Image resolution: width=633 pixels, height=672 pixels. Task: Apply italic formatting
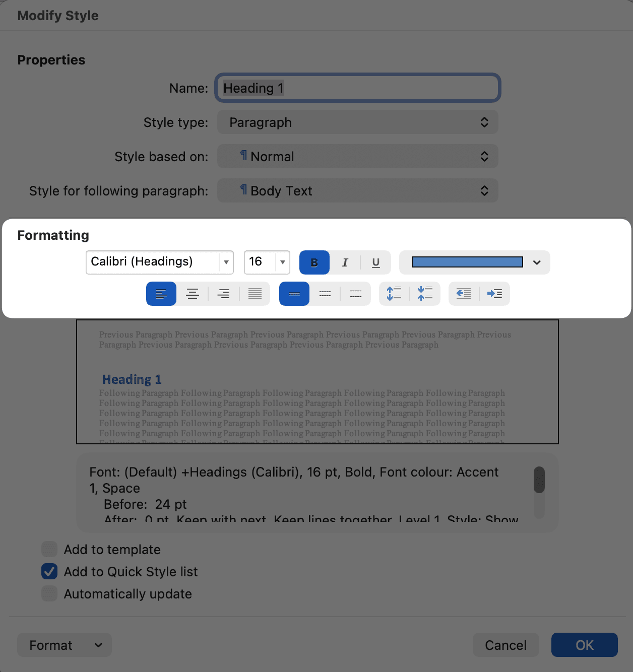coord(345,262)
